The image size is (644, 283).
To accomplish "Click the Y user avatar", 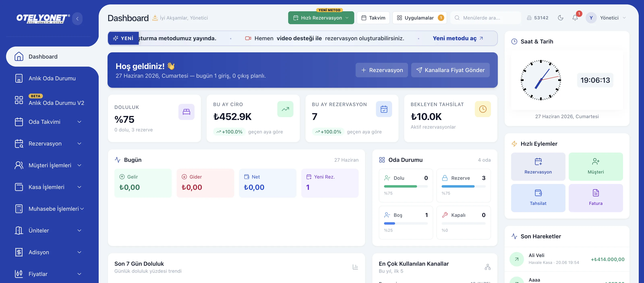I will 591,18.
